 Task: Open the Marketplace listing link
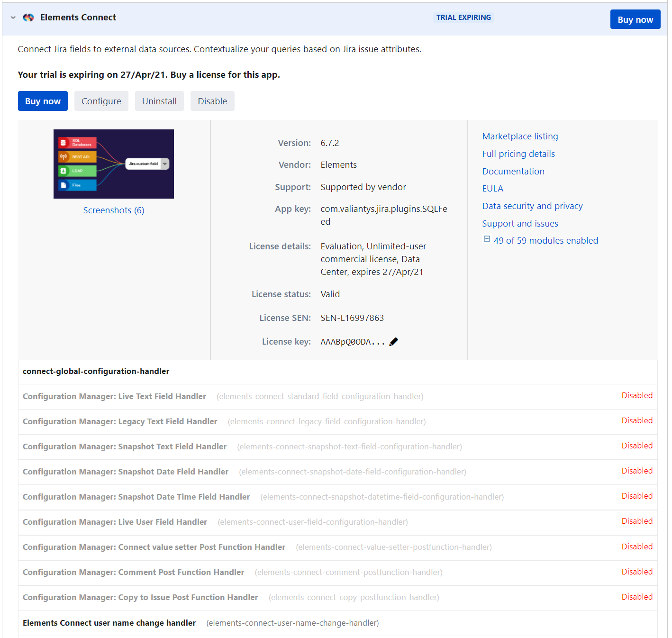(520, 137)
